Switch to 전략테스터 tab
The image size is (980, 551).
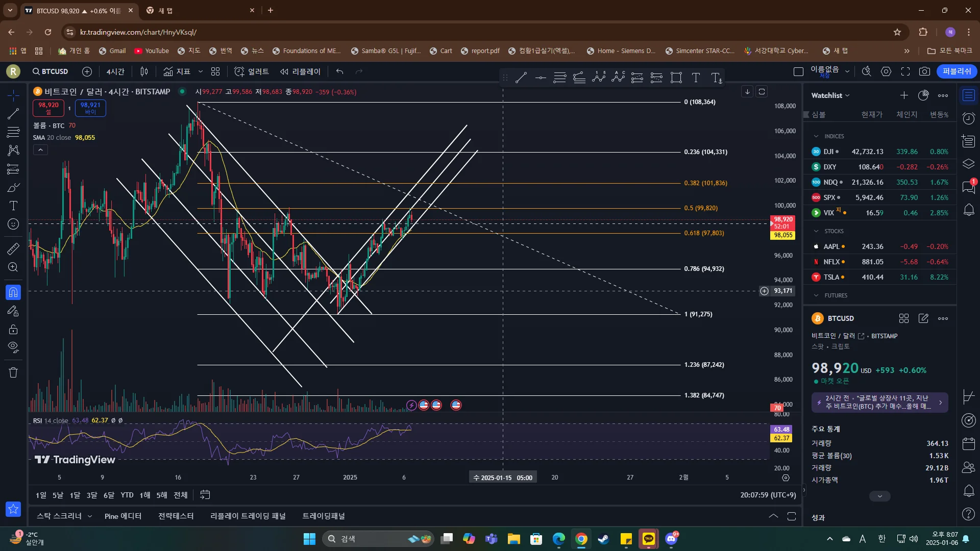pos(176,516)
